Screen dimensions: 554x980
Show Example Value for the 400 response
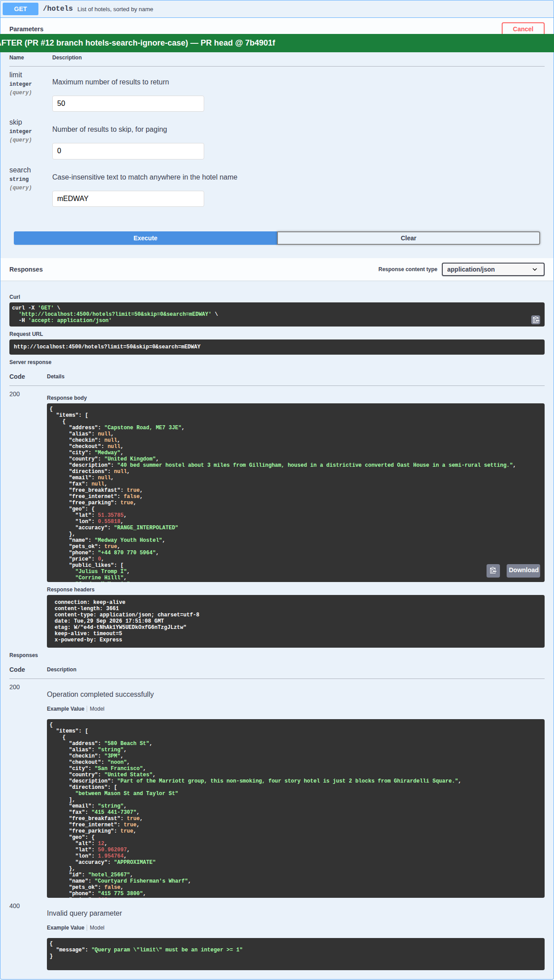[66, 928]
